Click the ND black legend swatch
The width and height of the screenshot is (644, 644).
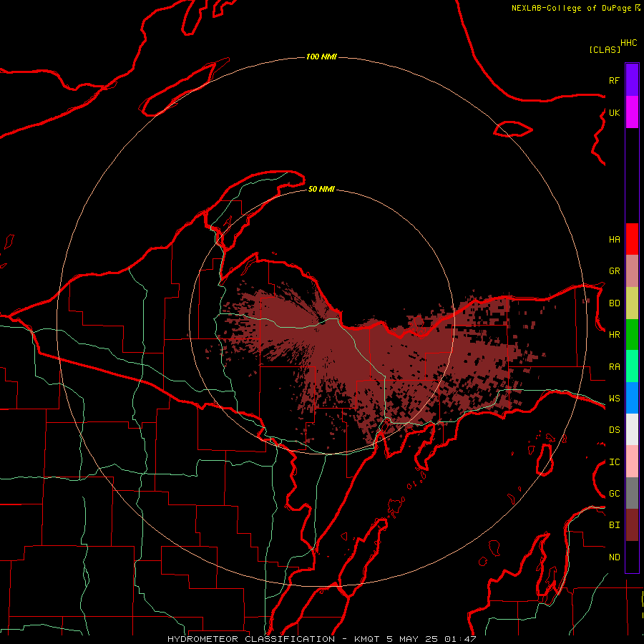[632, 557]
